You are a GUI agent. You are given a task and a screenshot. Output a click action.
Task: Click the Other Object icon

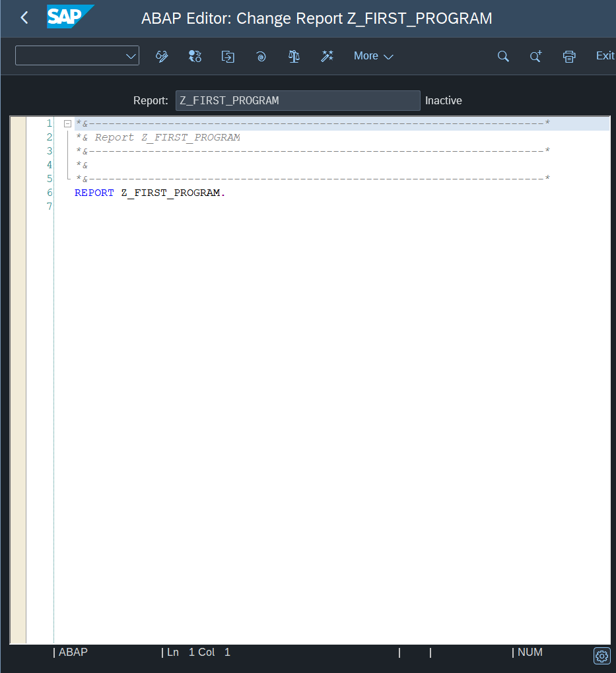click(x=228, y=56)
